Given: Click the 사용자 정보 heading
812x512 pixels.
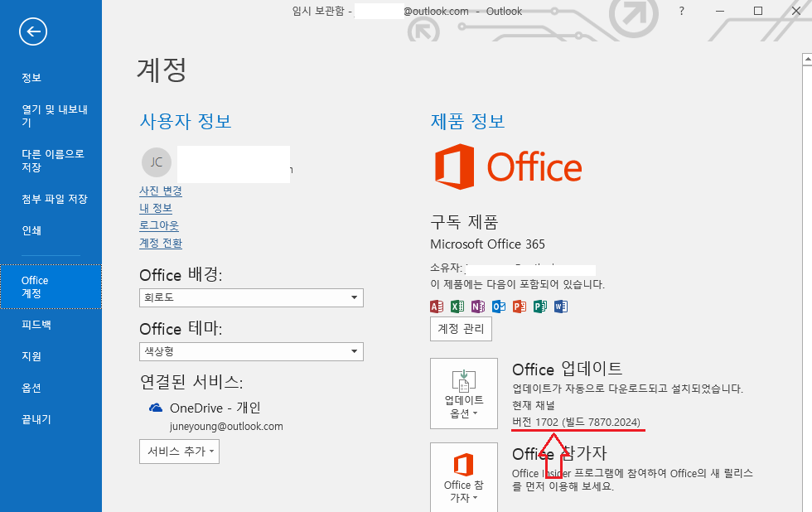Looking at the screenshot, I should 186,121.
